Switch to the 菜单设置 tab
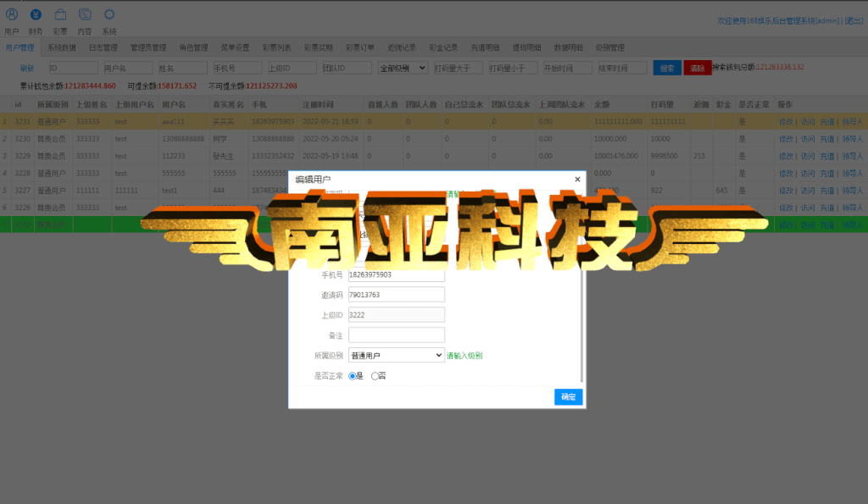The height and width of the screenshot is (504, 868). (x=236, y=47)
